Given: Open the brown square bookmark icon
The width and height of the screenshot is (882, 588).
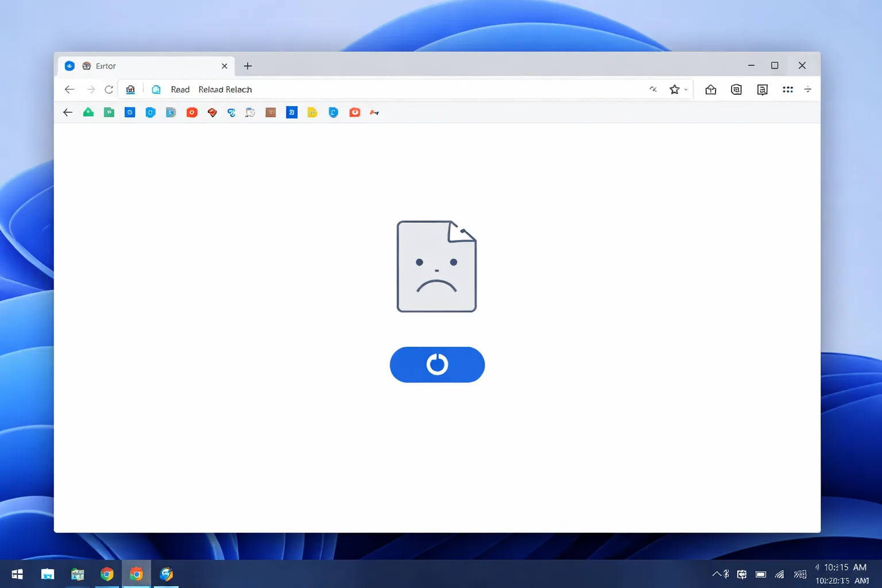Looking at the screenshot, I should (x=270, y=113).
